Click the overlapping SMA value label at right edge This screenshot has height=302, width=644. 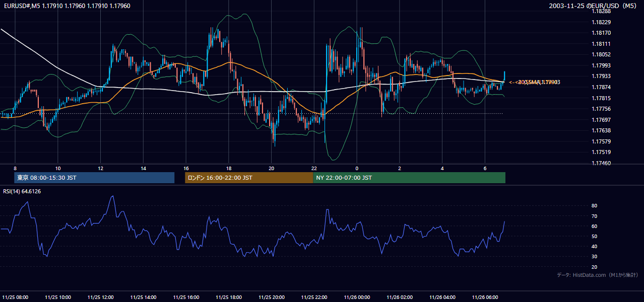click(535, 82)
